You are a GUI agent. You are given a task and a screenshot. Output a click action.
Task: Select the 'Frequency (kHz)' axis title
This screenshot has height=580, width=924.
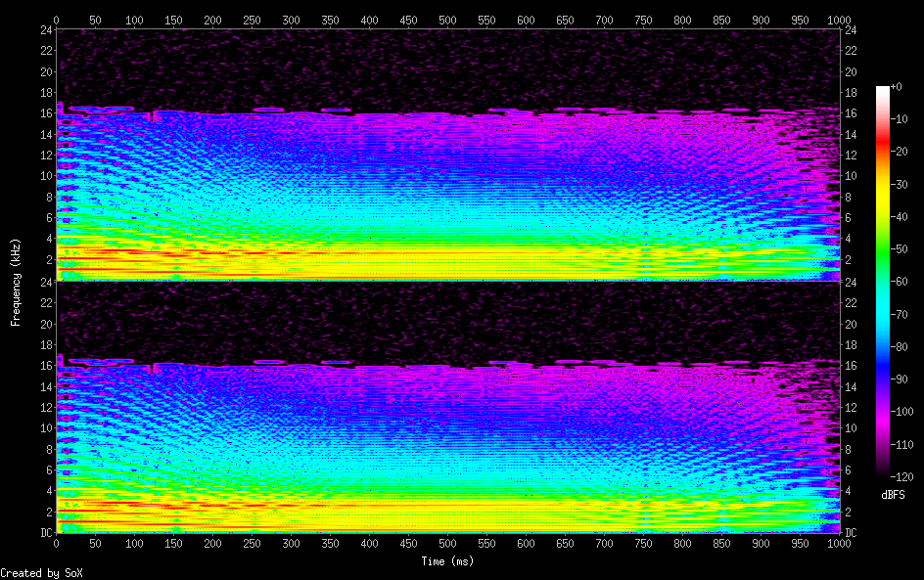tap(16, 282)
